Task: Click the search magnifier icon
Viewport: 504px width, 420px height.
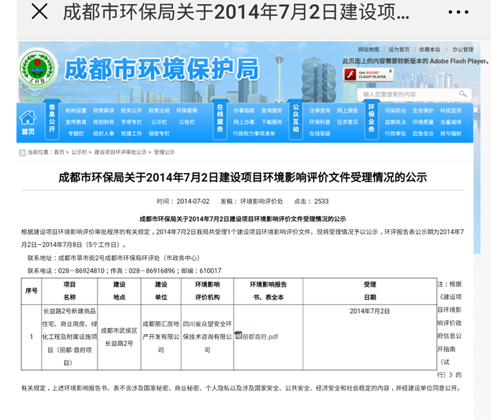Action: pyautogui.click(x=463, y=94)
